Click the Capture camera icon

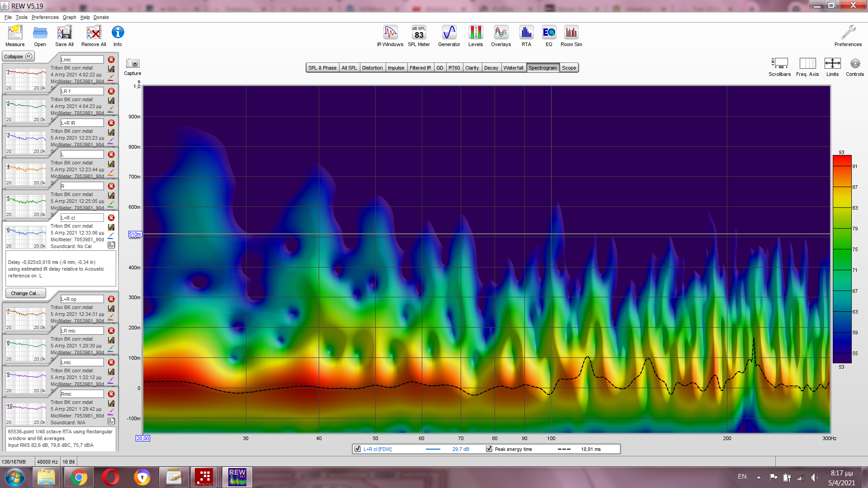[x=132, y=64]
